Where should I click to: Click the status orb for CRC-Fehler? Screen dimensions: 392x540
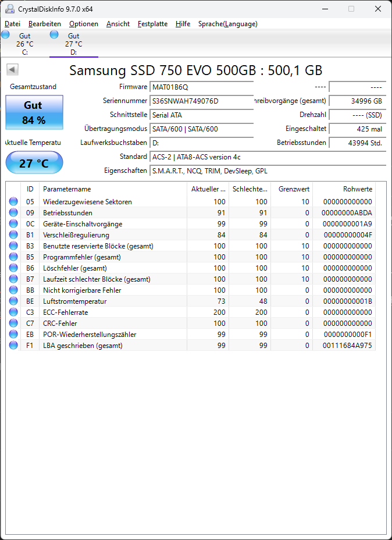pos(13,323)
